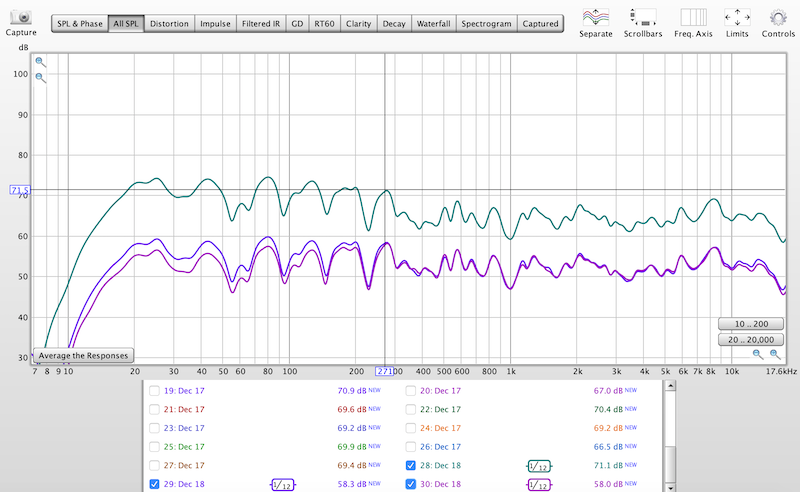Image resolution: width=800 pixels, height=492 pixels.
Task: Click the 70.4 dB value for measurement 22
Action: (608, 409)
